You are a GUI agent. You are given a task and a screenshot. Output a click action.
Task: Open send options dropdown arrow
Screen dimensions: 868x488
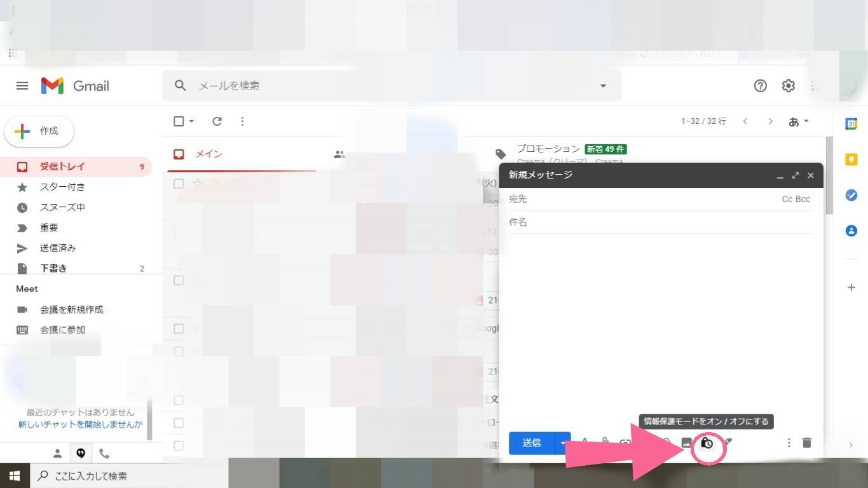[x=562, y=443]
